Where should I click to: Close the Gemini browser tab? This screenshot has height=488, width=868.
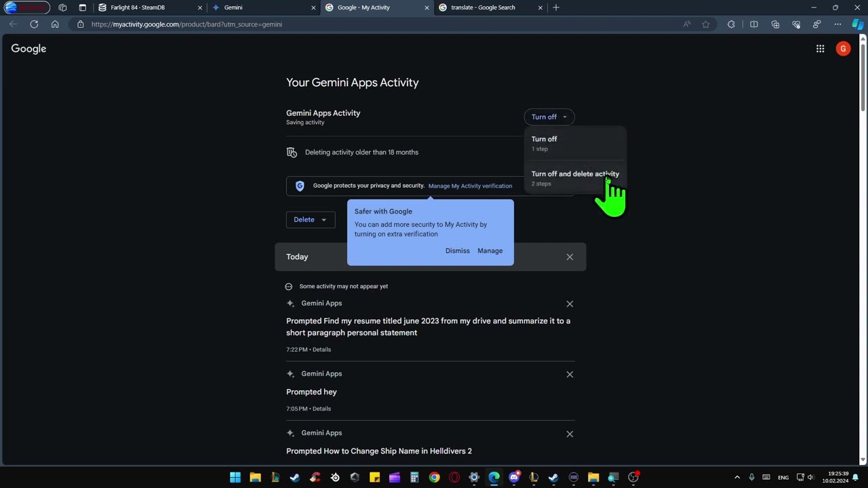tap(313, 7)
